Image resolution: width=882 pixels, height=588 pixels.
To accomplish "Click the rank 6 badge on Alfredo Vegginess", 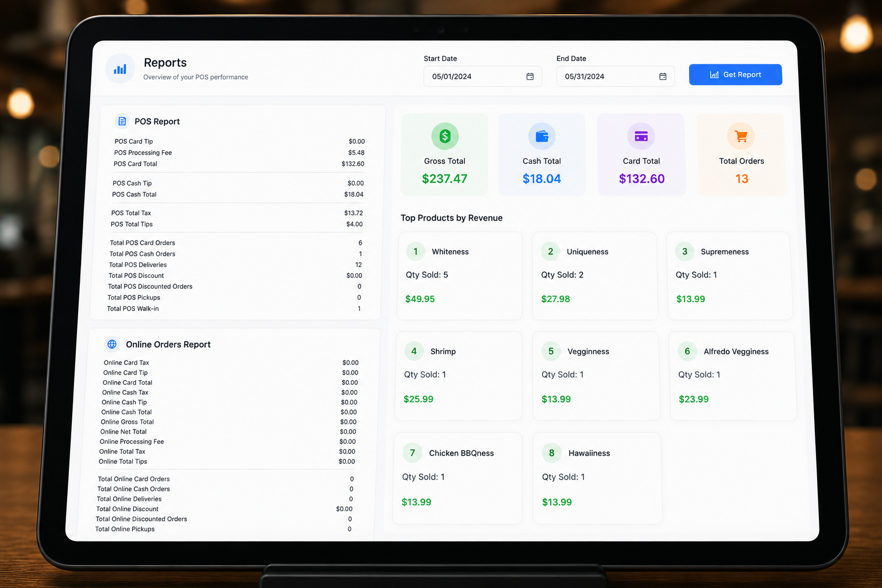I will click(x=687, y=351).
